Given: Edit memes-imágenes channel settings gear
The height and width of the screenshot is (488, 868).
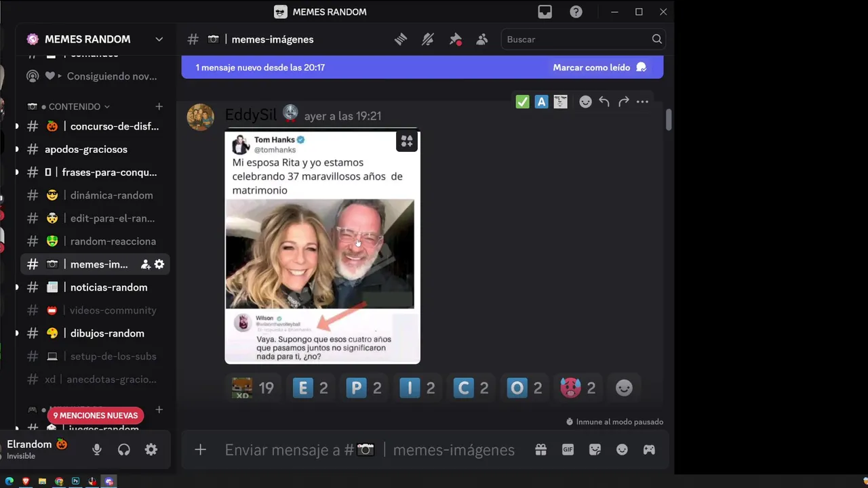Looking at the screenshot, I should [x=159, y=264].
